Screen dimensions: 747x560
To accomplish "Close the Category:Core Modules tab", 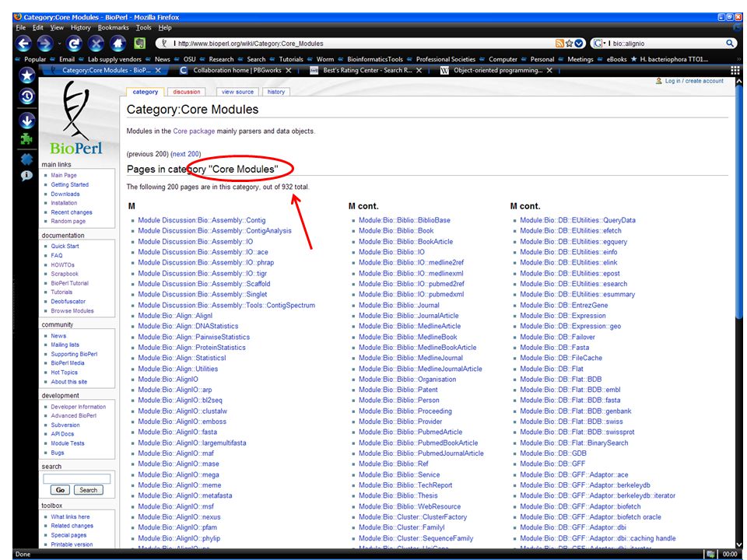I will (x=158, y=71).
